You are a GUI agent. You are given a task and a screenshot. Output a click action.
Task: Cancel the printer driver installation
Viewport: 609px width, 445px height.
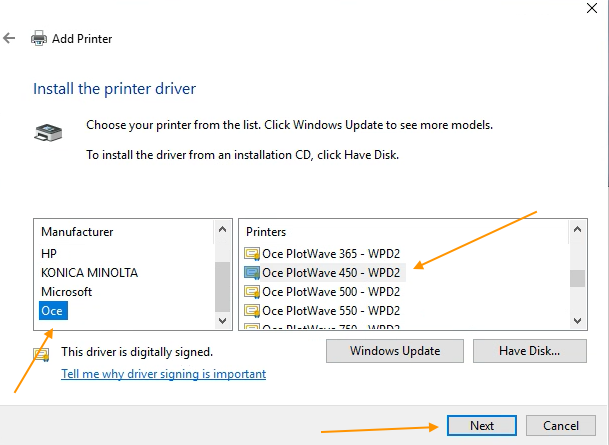pos(561,426)
